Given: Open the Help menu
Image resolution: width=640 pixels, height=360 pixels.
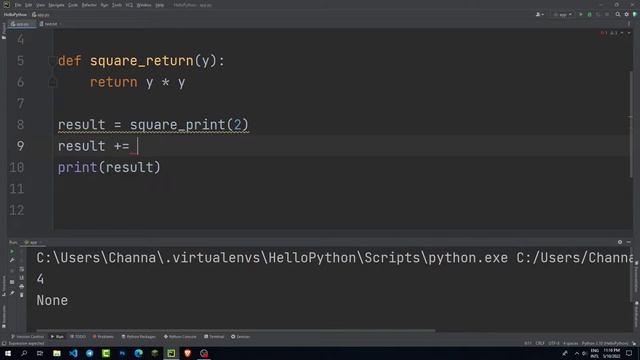Looking at the screenshot, I should coord(160,5).
